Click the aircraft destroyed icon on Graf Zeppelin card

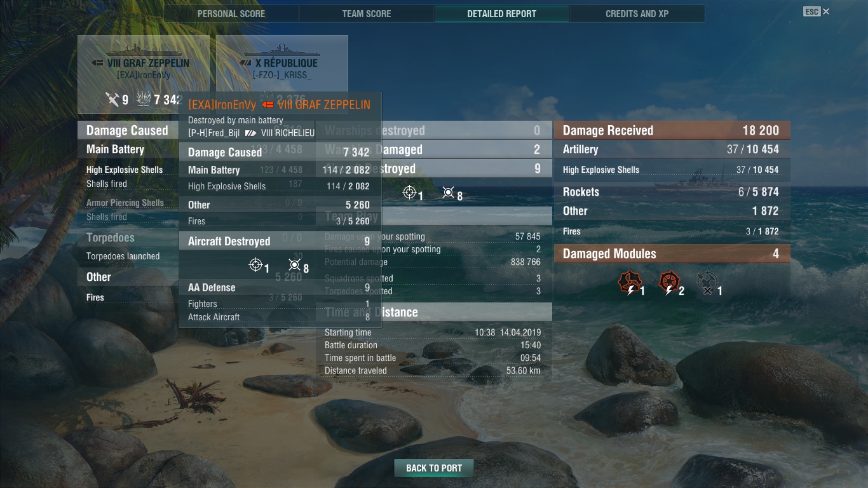[x=112, y=99]
